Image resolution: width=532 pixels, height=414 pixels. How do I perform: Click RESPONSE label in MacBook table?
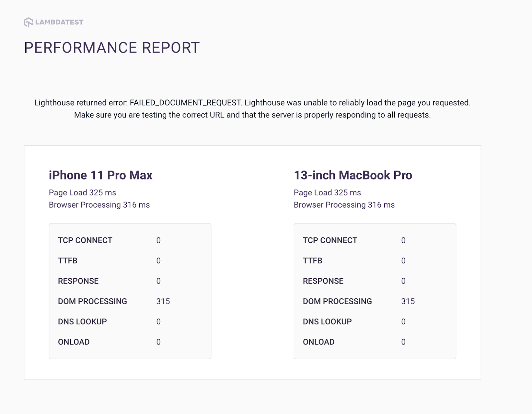(x=323, y=281)
